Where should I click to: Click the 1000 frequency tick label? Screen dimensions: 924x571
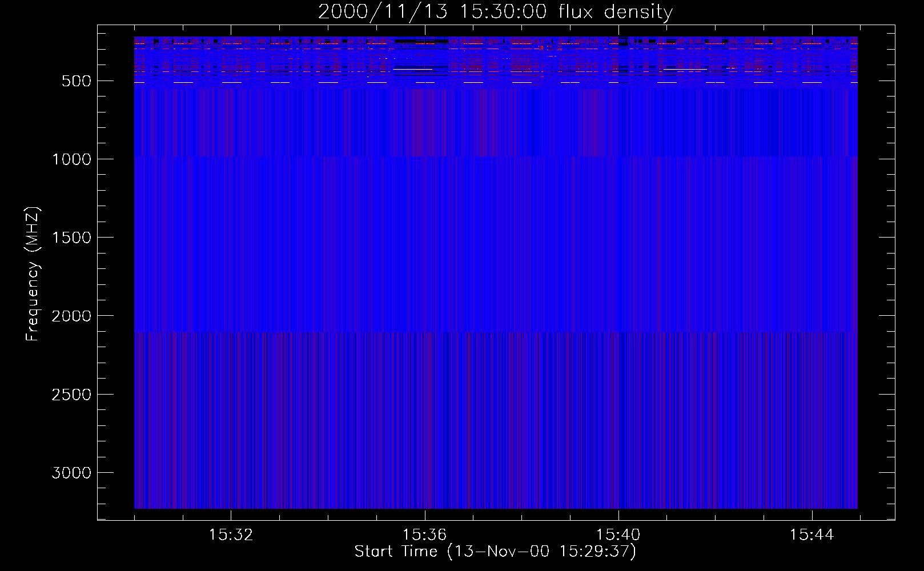point(71,159)
